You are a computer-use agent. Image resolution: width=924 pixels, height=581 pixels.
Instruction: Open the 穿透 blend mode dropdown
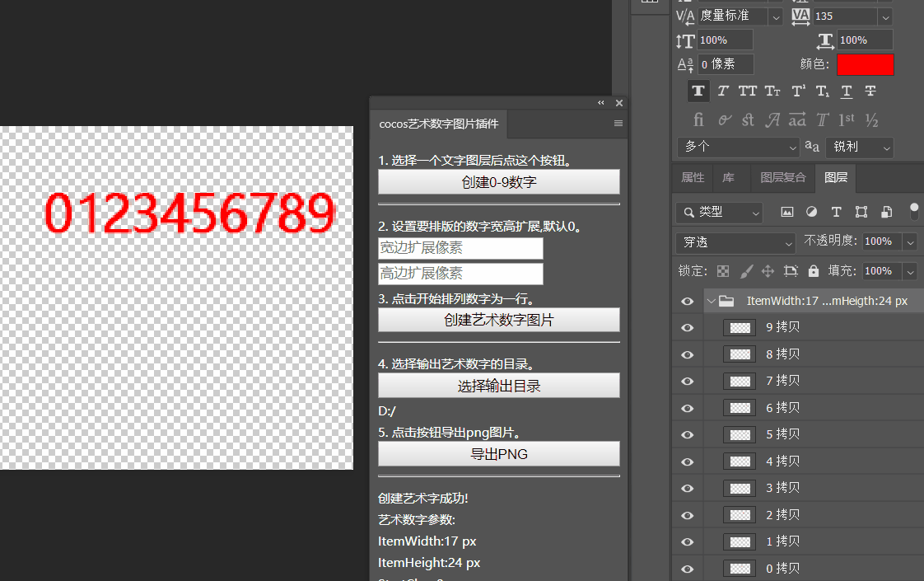(x=736, y=242)
